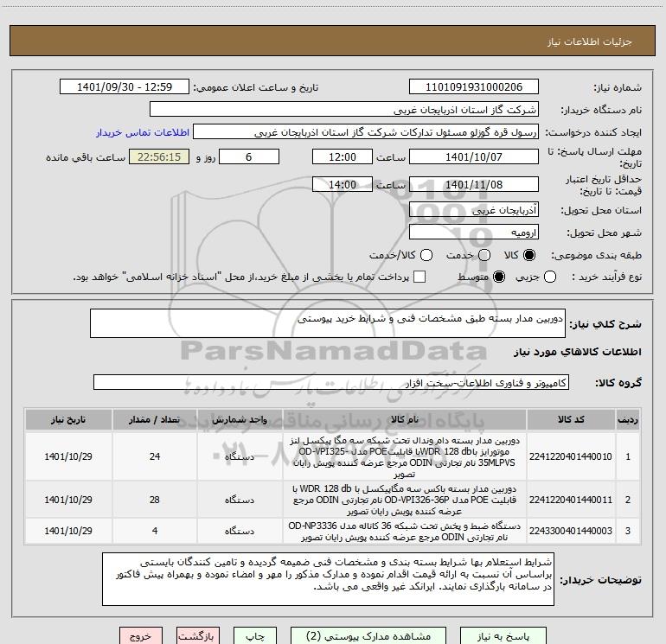Click unit دستگاه in row 2
This screenshot has width=666, height=644.
240,501
